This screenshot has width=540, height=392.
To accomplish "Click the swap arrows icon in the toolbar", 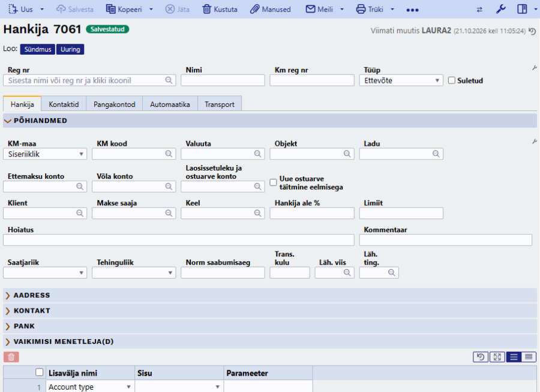I will tap(479, 10).
